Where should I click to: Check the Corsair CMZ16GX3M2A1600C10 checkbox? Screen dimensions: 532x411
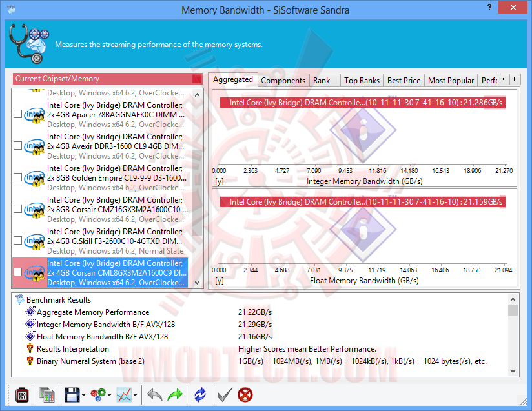[17, 208]
